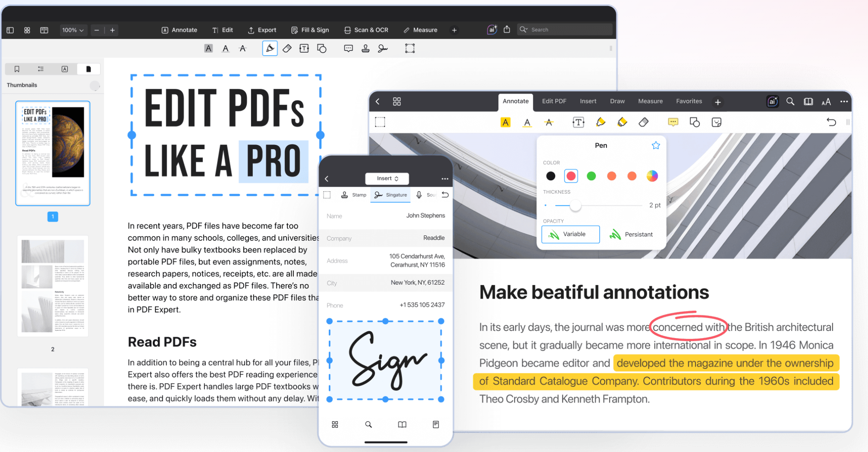Add Pen to favorites with star

coord(656,145)
